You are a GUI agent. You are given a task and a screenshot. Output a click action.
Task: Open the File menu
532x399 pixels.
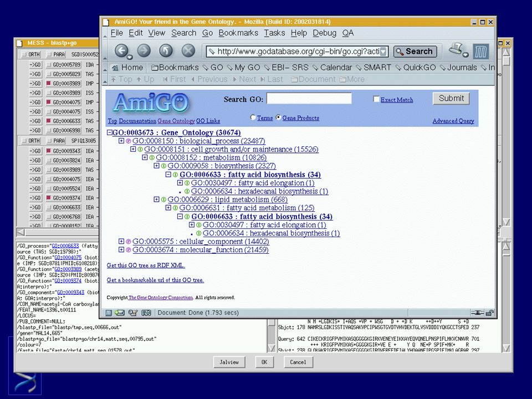click(116, 33)
